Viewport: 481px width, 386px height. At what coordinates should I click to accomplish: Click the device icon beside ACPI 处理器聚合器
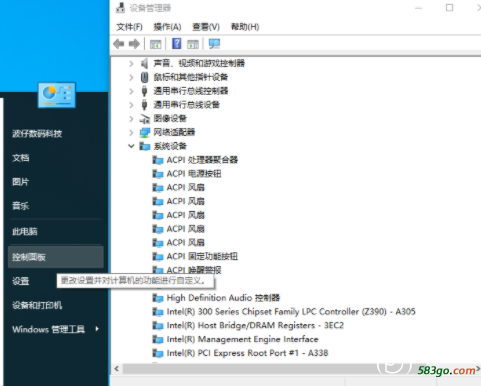coord(158,160)
